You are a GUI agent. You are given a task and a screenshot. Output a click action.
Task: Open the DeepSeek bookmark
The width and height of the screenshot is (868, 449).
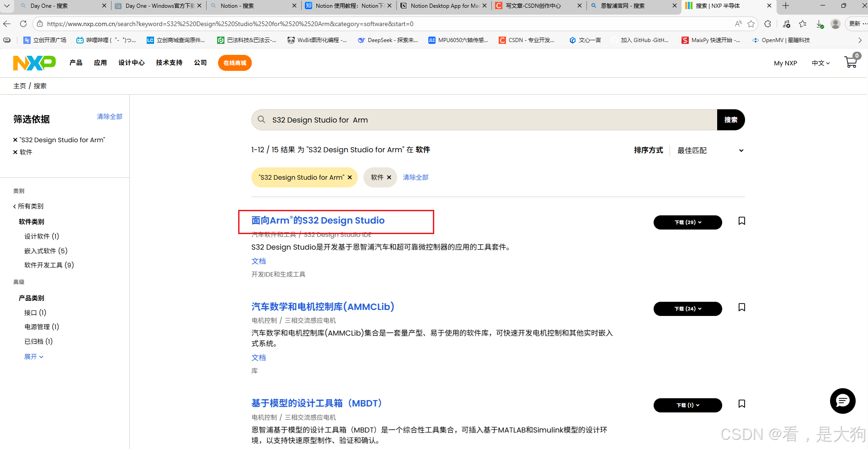tap(388, 40)
